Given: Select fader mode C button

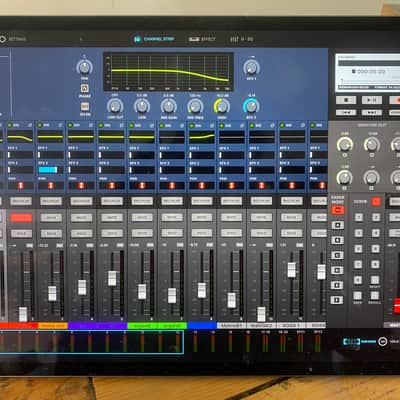Looking at the screenshot, I should (x=337, y=255).
